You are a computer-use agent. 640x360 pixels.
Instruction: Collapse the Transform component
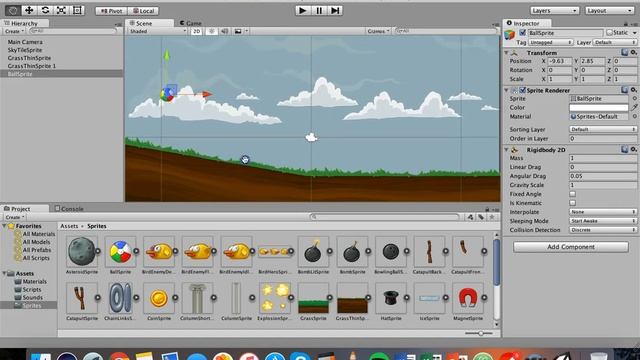coord(507,53)
